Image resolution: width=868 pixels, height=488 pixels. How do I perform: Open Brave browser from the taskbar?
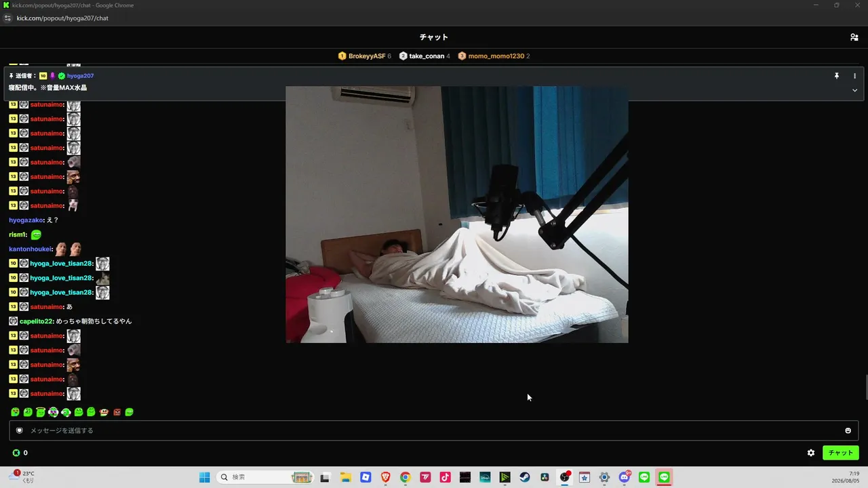pyautogui.click(x=385, y=477)
